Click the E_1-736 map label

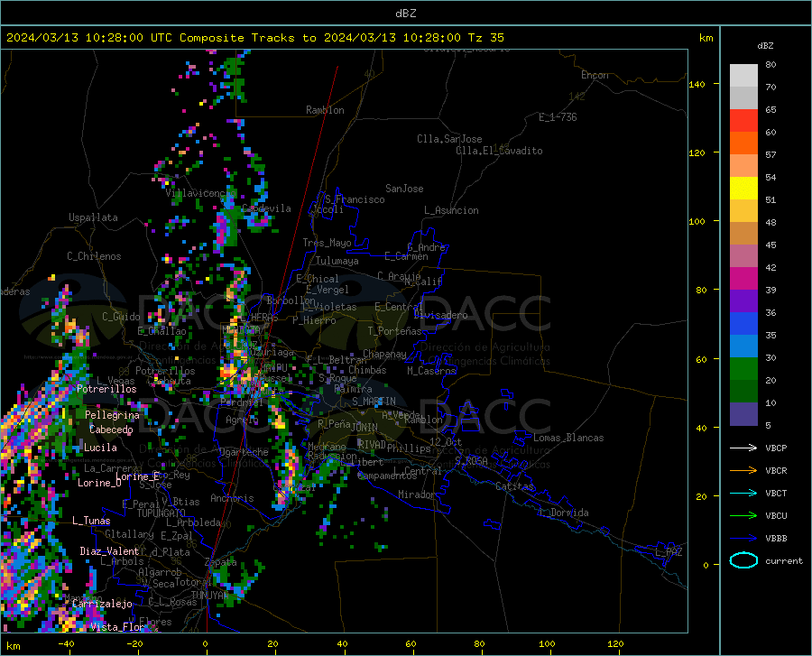tap(558, 117)
